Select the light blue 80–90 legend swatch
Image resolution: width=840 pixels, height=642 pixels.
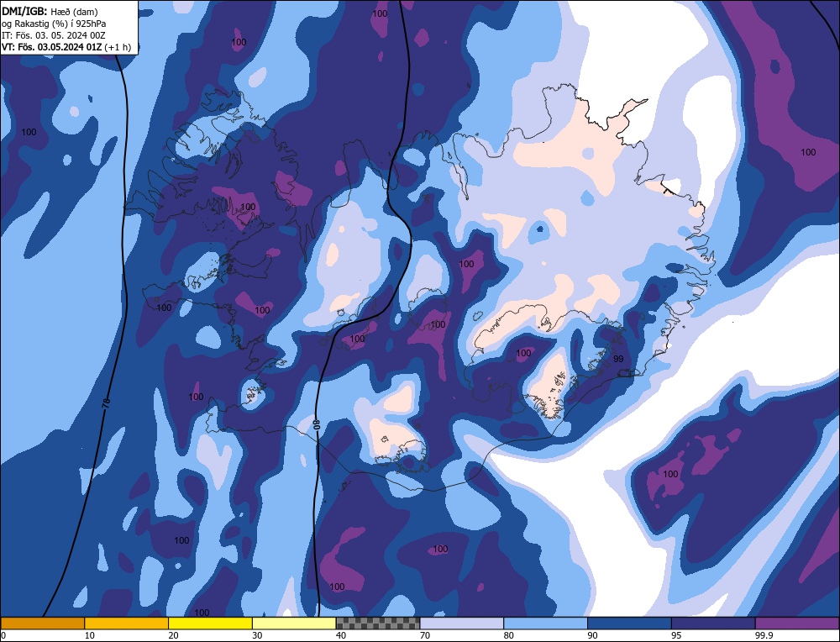tap(545, 623)
